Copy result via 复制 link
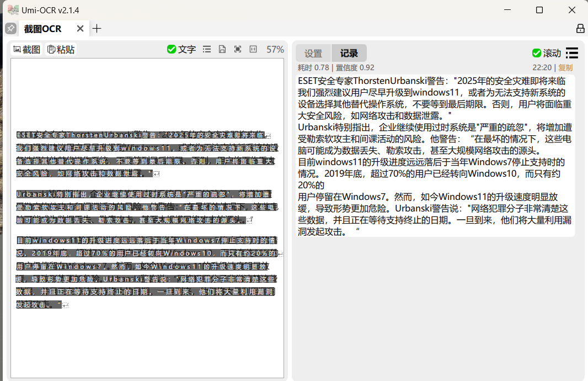 (565, 67)
